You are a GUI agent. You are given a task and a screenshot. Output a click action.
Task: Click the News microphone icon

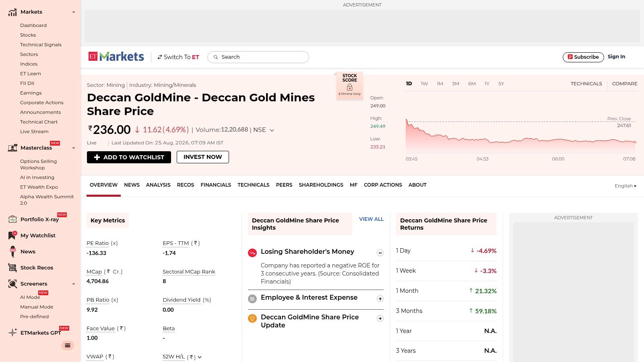coord(12,252)
